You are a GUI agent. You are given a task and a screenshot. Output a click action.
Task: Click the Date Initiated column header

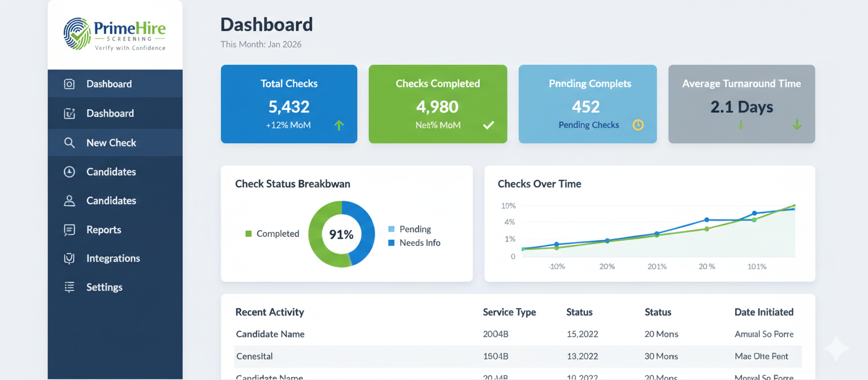pos(763,312)
